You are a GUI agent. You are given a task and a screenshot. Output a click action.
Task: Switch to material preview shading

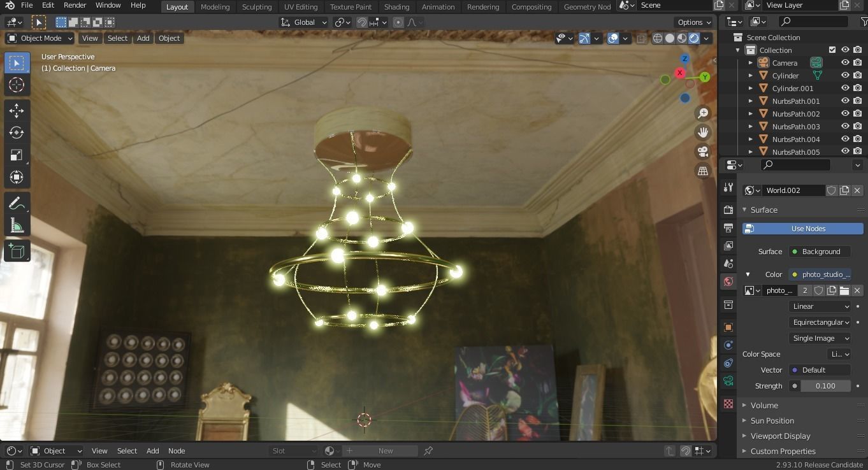[x=682, y=38]
